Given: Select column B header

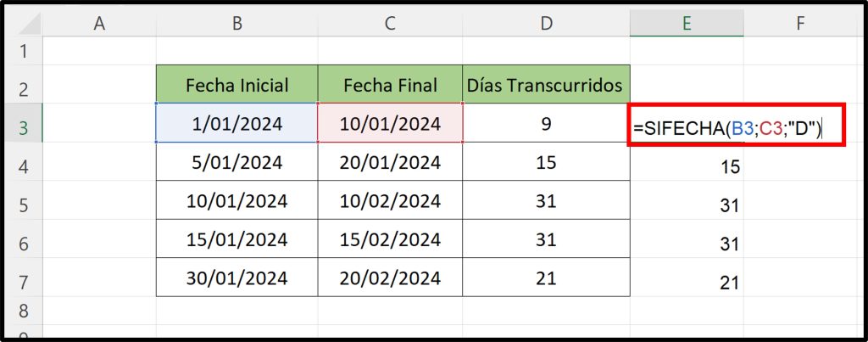Looking at the screenshot, I should pos(237,25).
